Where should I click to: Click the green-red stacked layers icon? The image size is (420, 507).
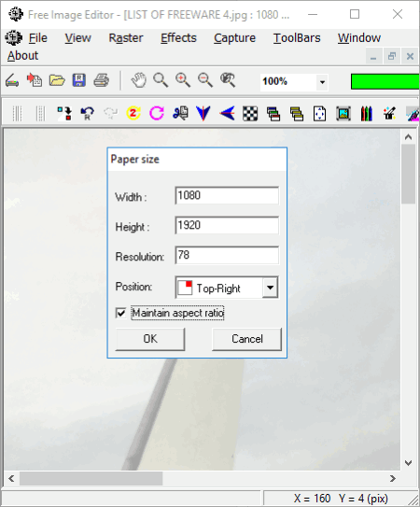(x=273, y=114)
